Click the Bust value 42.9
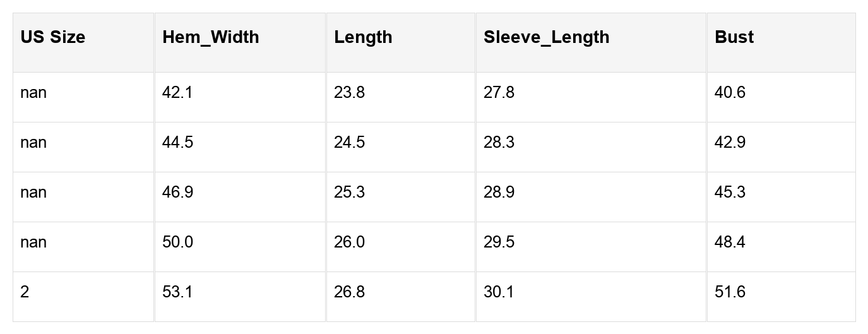868x334 pixels. [x=730, y=143]
